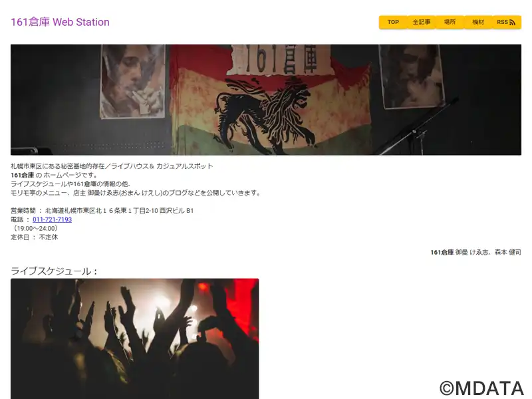
Task: Click the live concert crowd photo
Action: click(x=135, y=338)
